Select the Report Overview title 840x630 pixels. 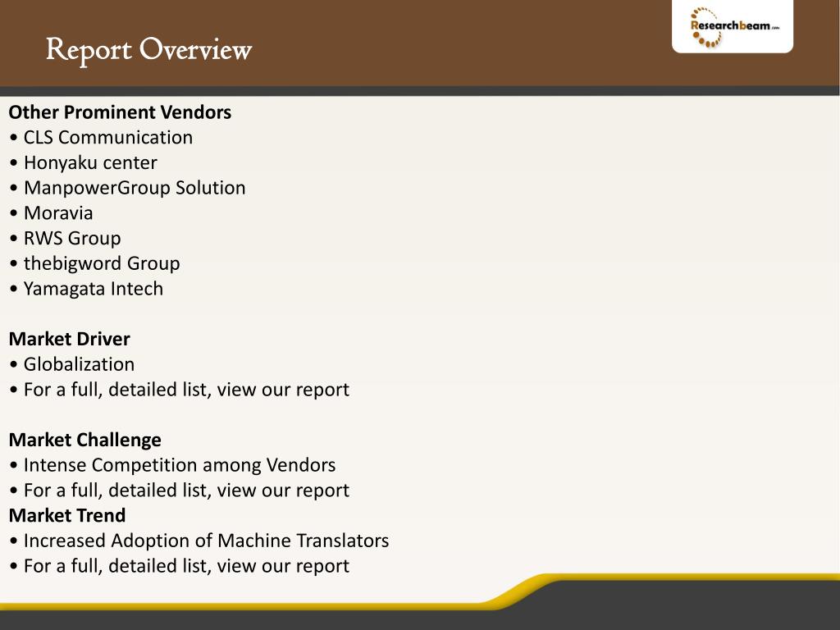[148, 50]
